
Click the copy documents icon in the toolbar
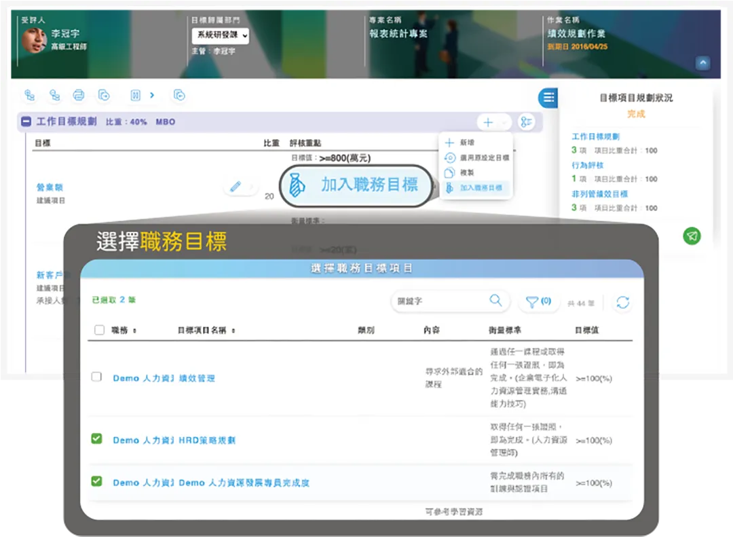[x=103, y=96]
